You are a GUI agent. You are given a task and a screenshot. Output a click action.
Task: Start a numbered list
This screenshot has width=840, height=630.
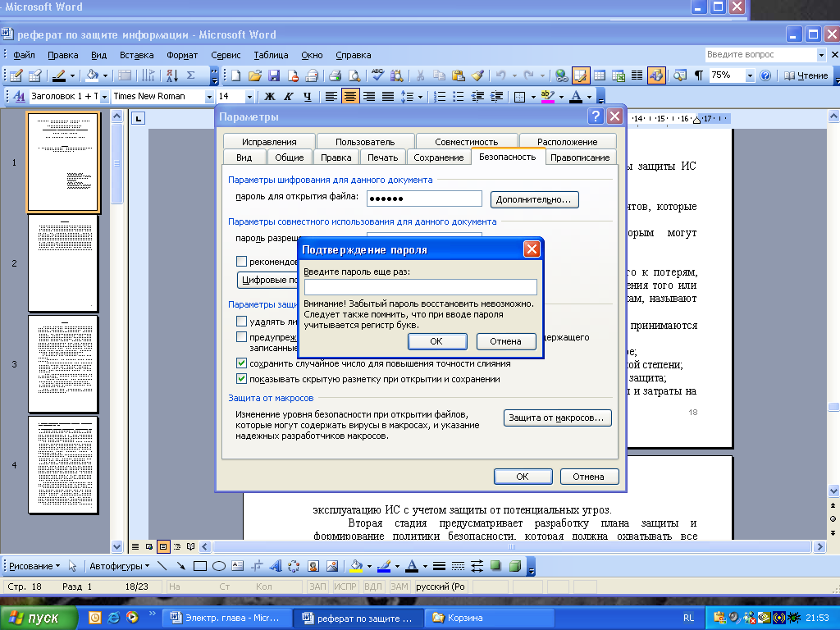tap(440, 97)
